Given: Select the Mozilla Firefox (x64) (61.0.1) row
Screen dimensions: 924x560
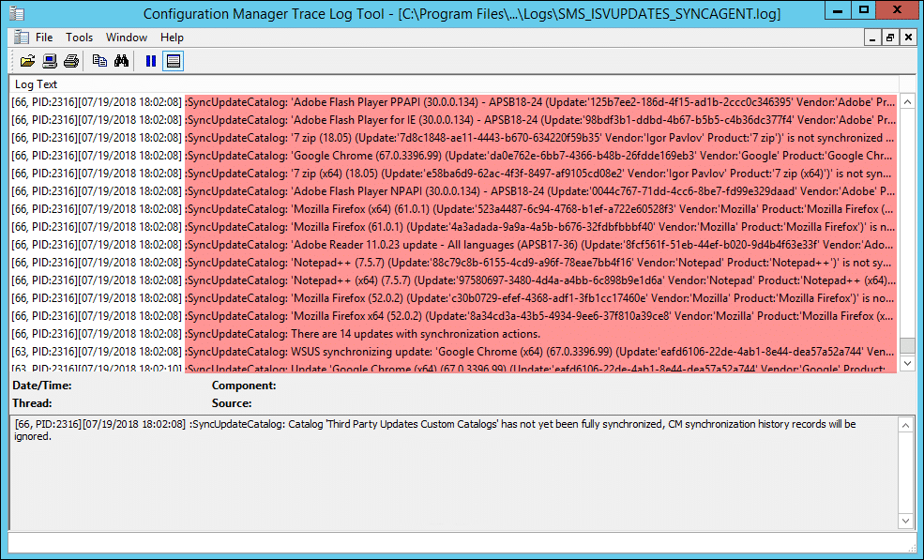Looking at the screenshot, I should coord(453,208).
